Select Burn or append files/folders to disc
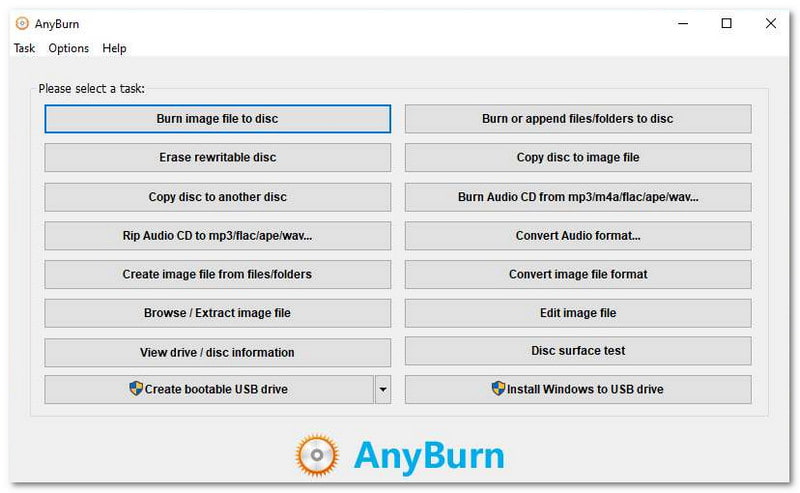 pos(578,119)
